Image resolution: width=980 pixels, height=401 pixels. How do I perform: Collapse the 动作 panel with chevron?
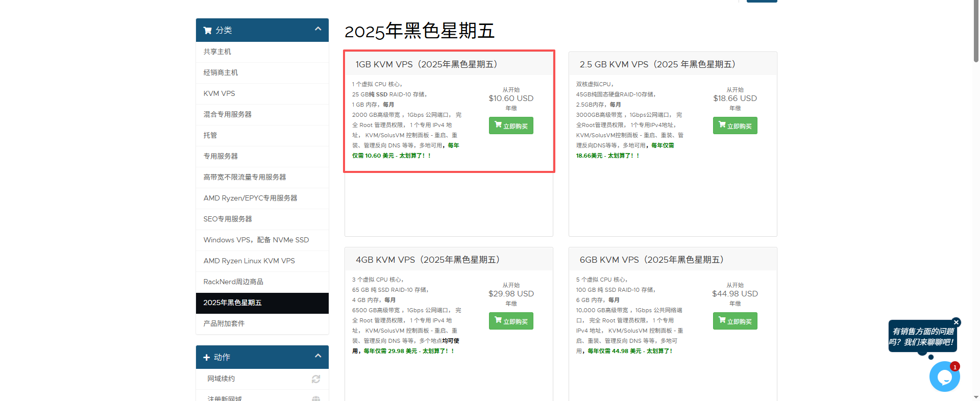coord(318,356)
